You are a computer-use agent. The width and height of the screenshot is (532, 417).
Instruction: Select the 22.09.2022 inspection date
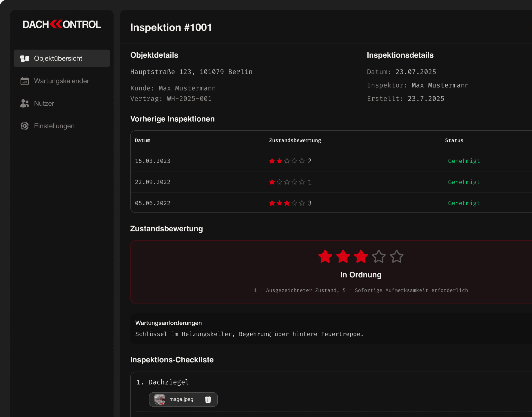coord(153,182)
